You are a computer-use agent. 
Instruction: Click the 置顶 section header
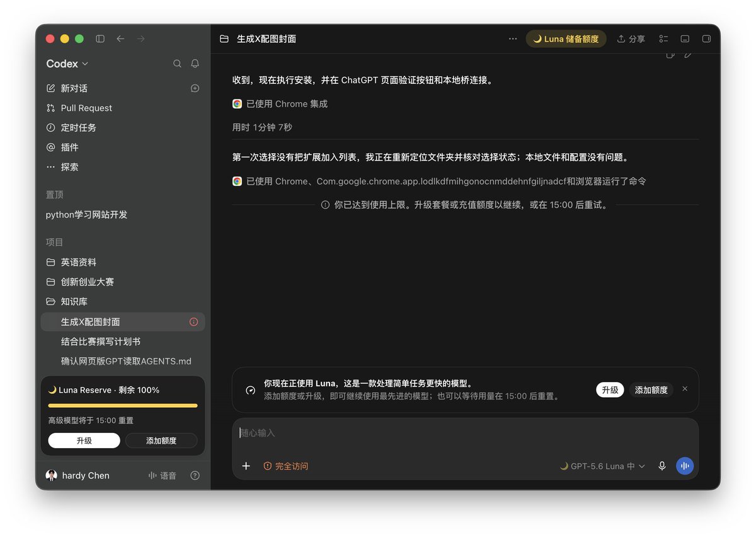click(55, 195)
